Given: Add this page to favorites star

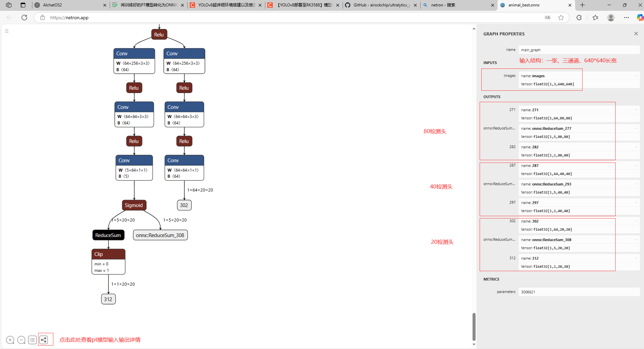Looking at the screenshot, I should (x=561, y=18).
